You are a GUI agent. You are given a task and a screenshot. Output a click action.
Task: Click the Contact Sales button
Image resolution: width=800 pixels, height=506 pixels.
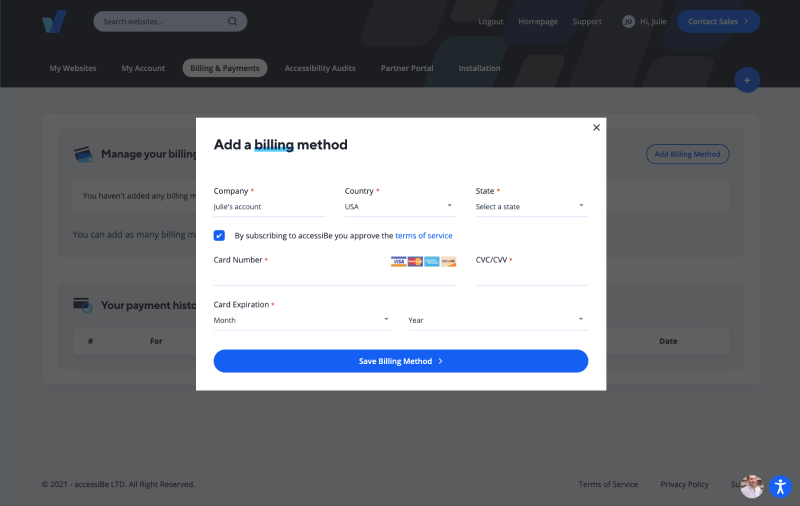pos(718,21)
